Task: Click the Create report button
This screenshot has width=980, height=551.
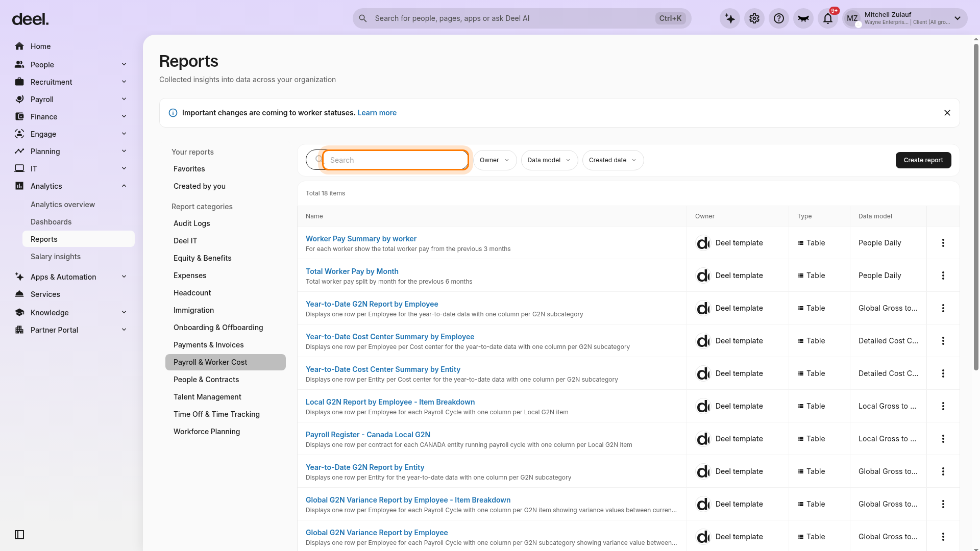Action: point(923,160)
